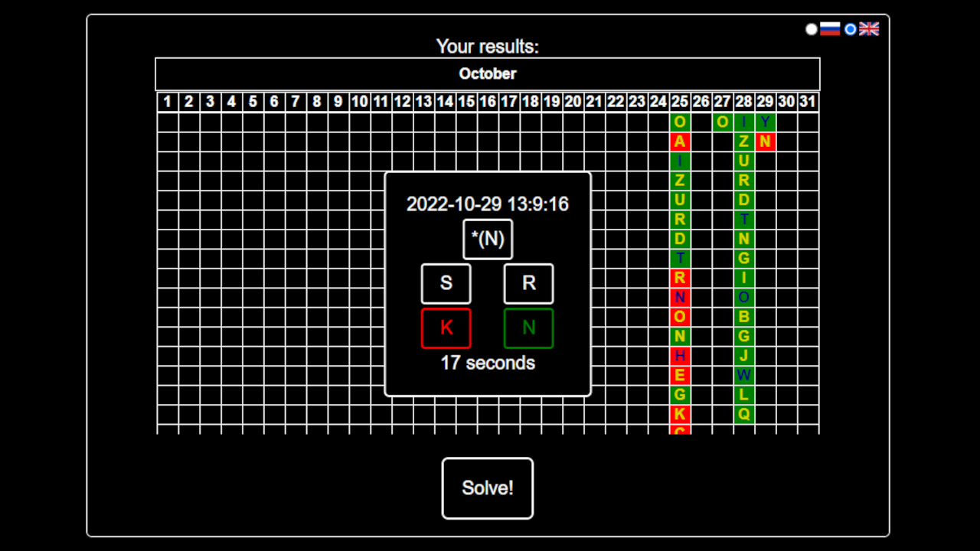Click the Russian flag language icon
The height and width of the screenshot is (551, 980).
pyautogui.click(x=830, y=29)
